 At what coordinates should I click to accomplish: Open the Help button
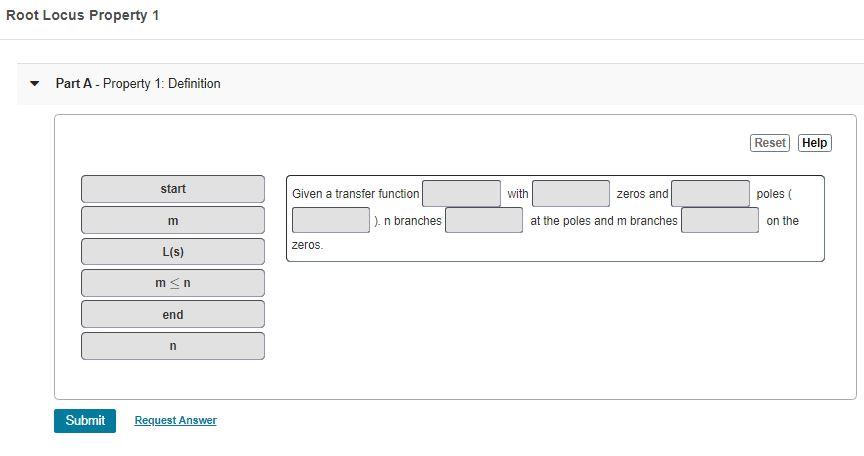[814, 143]
